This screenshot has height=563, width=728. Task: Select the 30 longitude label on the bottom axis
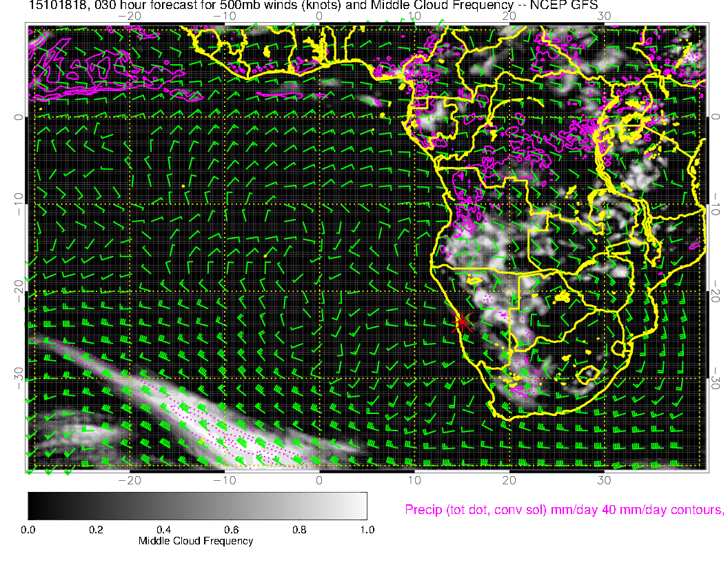[x=604, y=480]
